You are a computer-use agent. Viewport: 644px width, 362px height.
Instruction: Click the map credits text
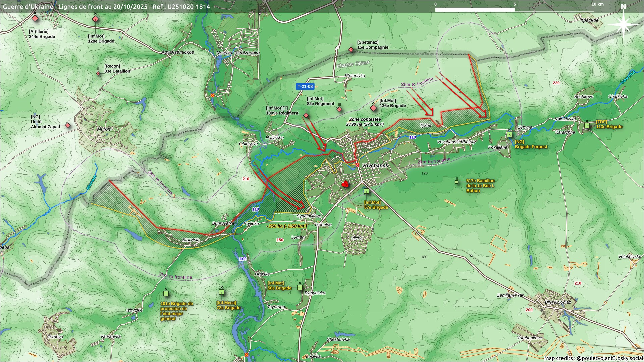pos(593,358)
